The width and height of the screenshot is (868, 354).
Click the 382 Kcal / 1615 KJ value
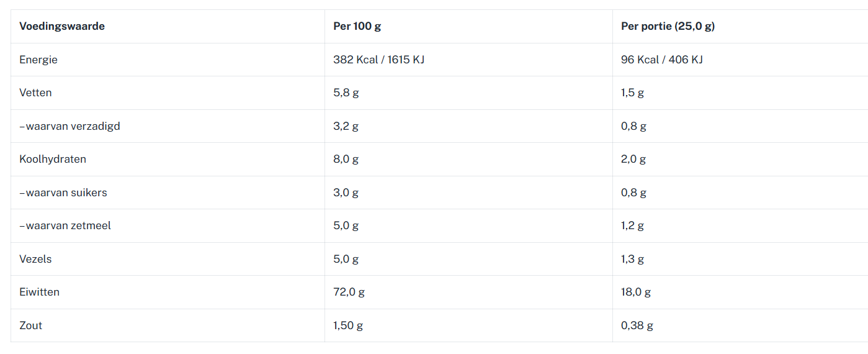(x=378, y=60)
